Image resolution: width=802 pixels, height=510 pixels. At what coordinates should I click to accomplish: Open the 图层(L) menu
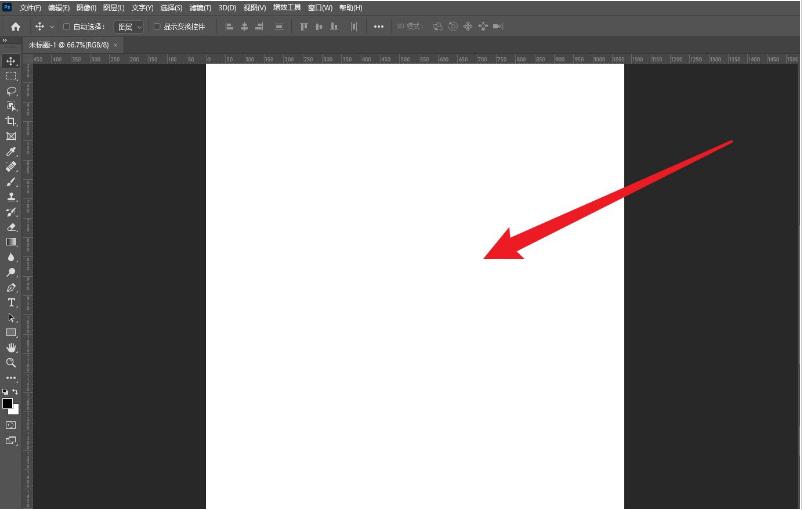pos(114,8)
